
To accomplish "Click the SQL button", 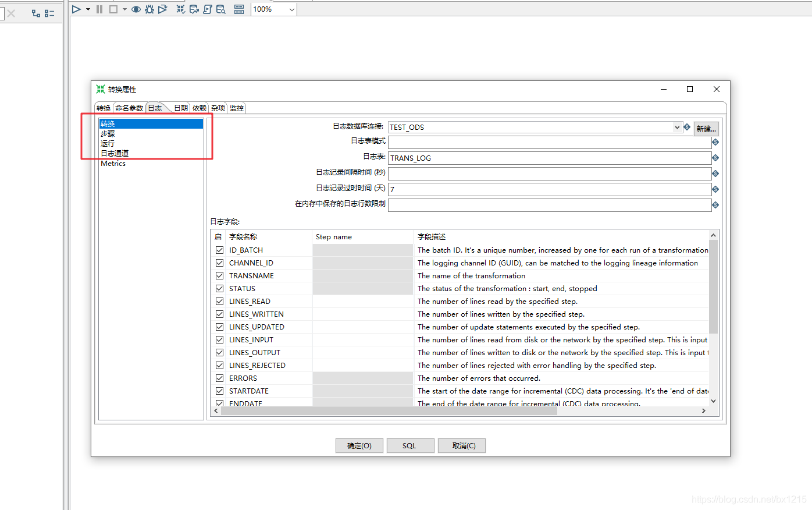I will [409, 445].
